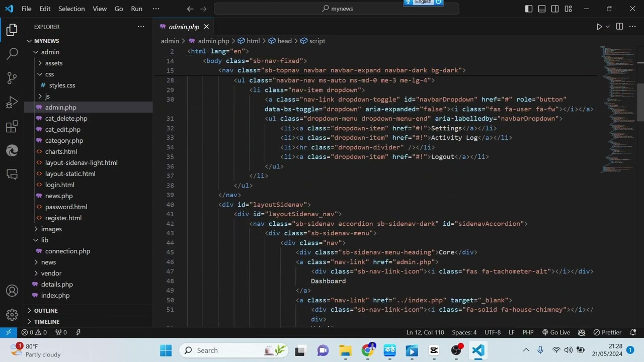Open the Explorer view in activity bar
Screen dimensions: 644x362
coord(12,30)
